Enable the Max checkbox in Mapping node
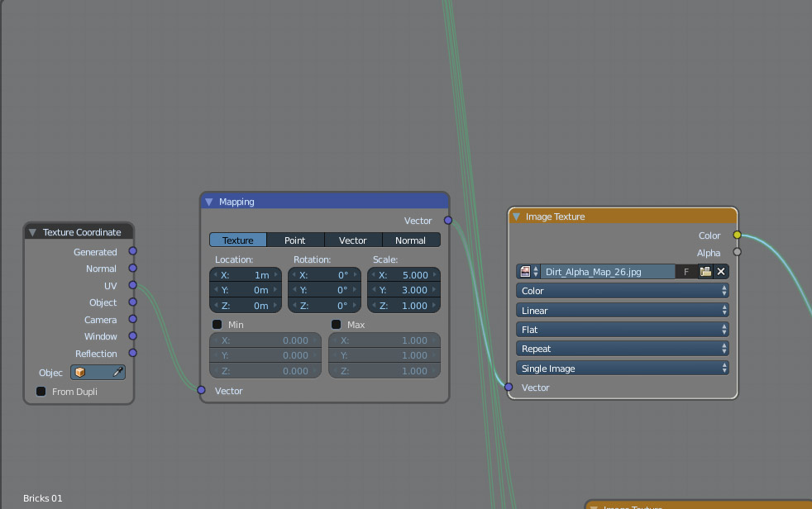This screenshot has width=812, height=509. (336, 324)
